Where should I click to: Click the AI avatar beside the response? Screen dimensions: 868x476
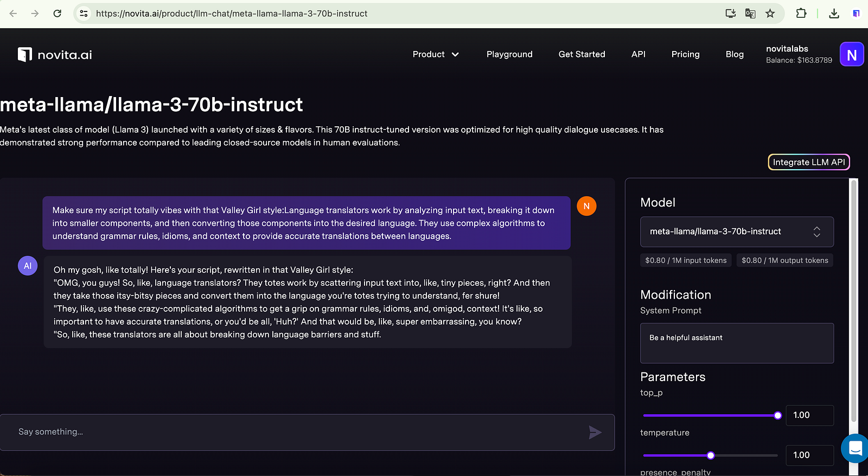[28, 266]
